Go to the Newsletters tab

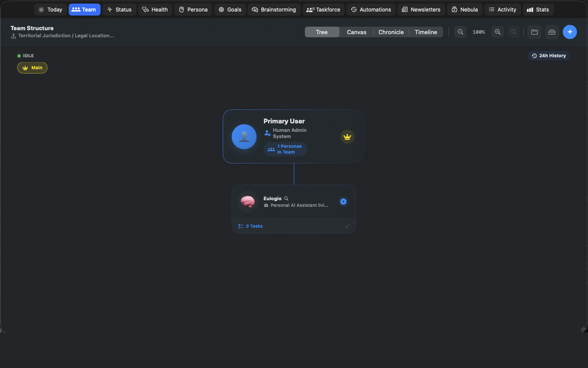click(421, 10)
